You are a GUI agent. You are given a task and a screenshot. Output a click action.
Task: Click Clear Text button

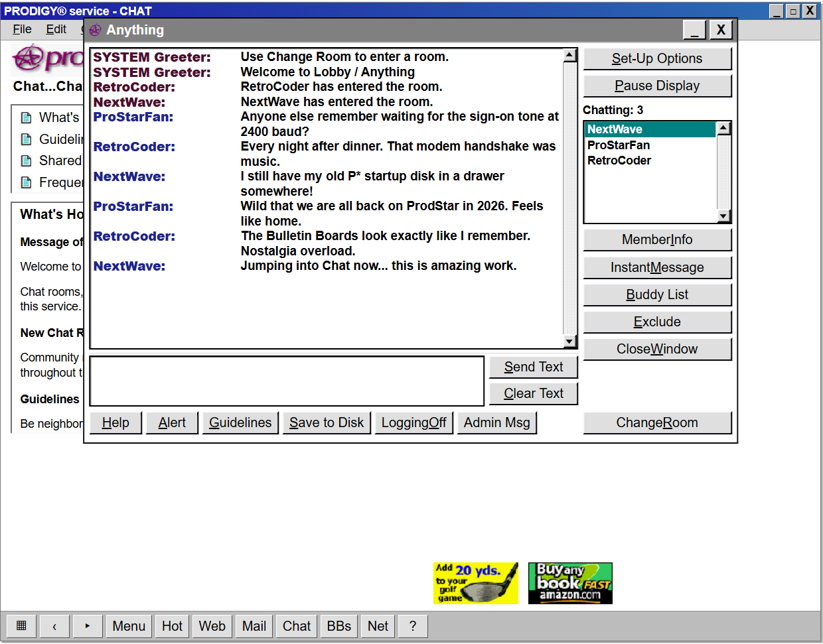[x=534, y=393]
